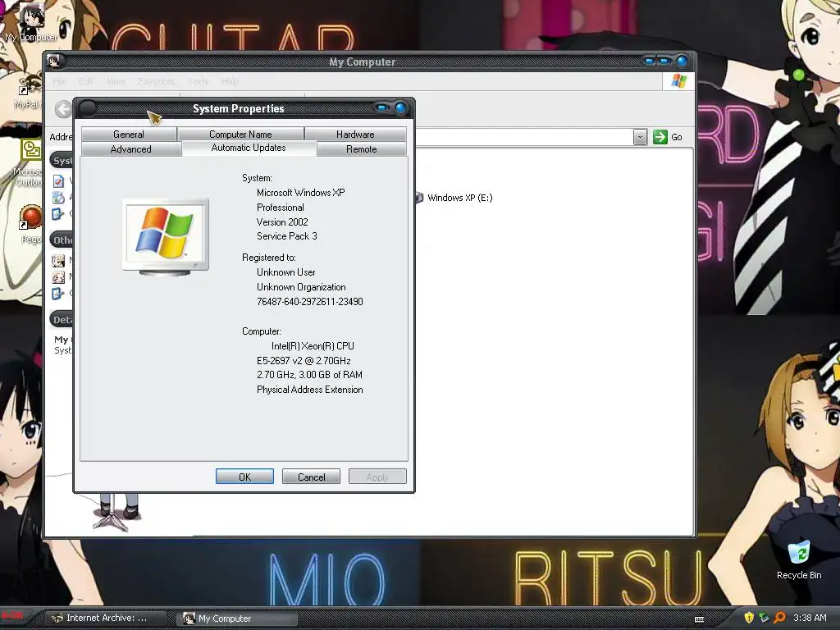Viewport: 840px width, 630px height.
Task: Switch to the Advanced tab
Action: (130, 149)
